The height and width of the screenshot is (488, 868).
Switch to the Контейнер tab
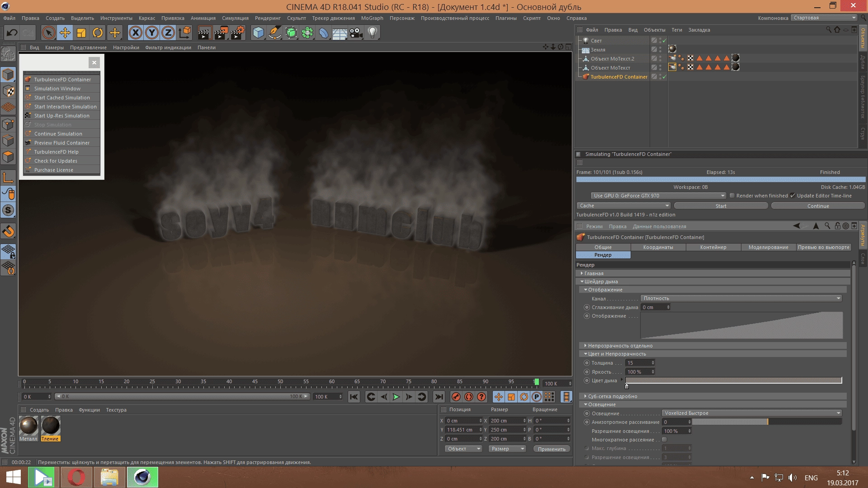713,247
